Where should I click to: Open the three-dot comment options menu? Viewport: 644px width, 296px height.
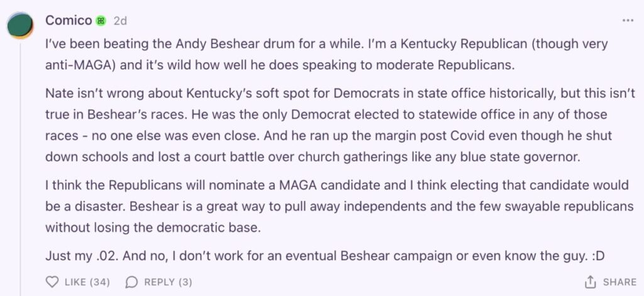click(628, 21)
